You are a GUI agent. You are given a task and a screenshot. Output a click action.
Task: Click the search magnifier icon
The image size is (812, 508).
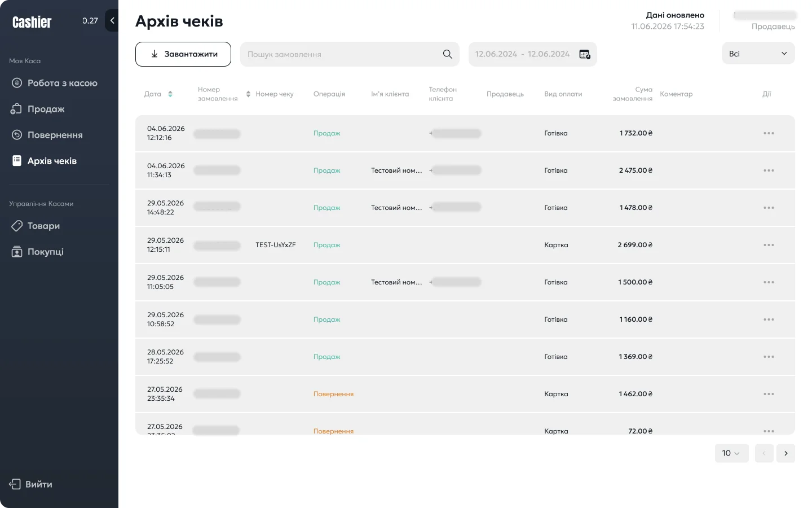447,54
